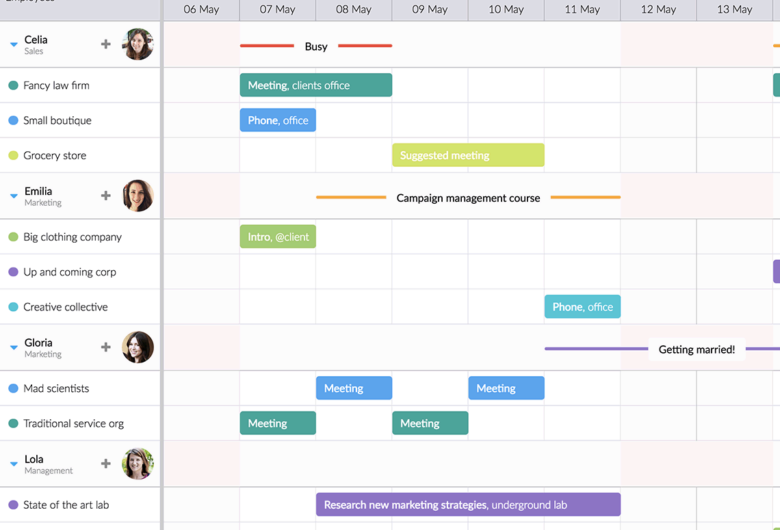The image size is (780, 530).
Task: Select the Creative collective row label
Action: click(x=65, y=307)
